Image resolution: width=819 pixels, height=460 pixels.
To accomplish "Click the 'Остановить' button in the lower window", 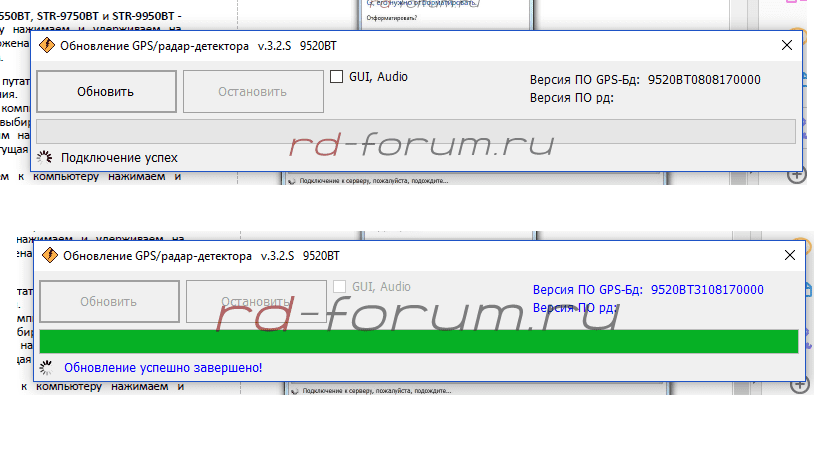I will (255, 301).
